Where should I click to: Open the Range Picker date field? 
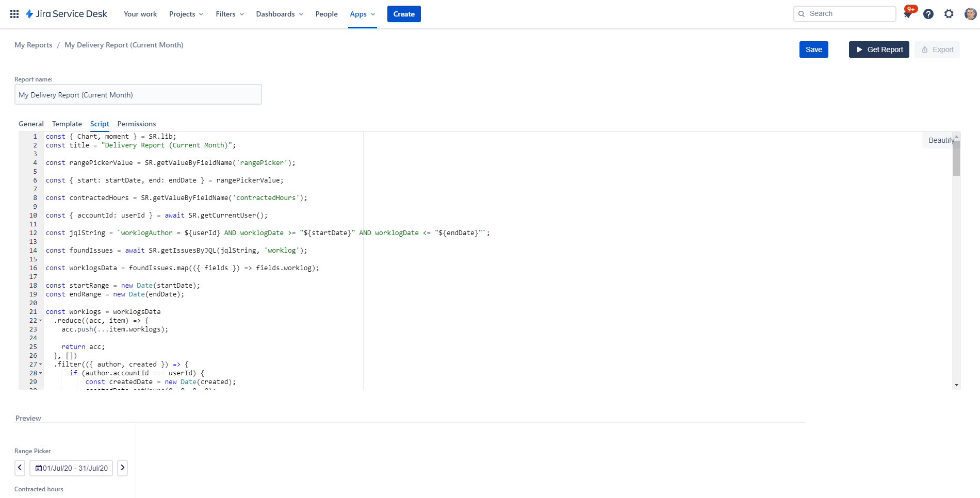pyautogui.click(x=71, y=468)
